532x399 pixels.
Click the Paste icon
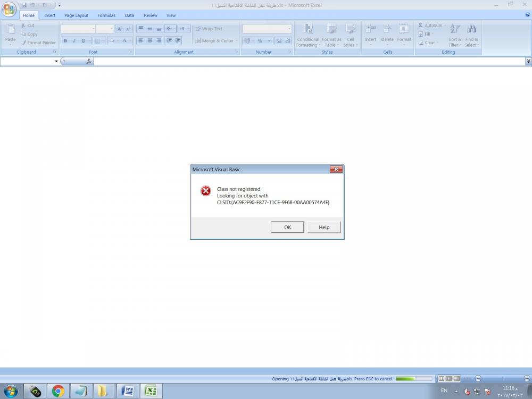click(10, 30)
